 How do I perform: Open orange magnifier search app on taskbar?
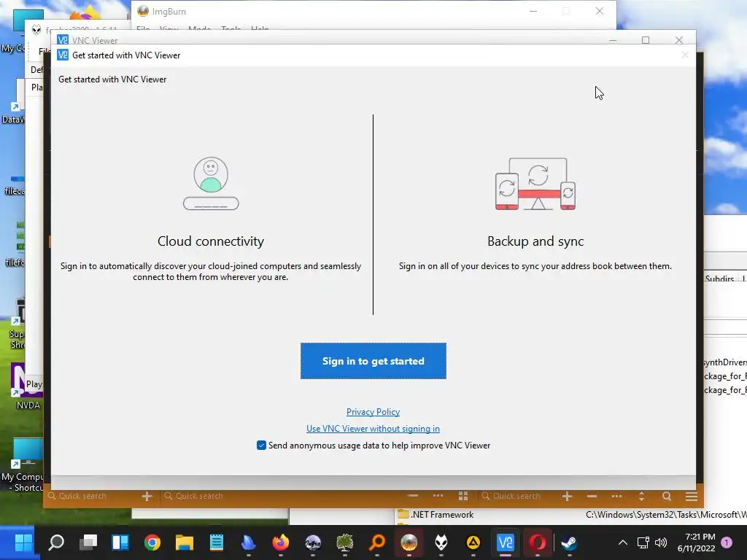(x=377, y=542)
